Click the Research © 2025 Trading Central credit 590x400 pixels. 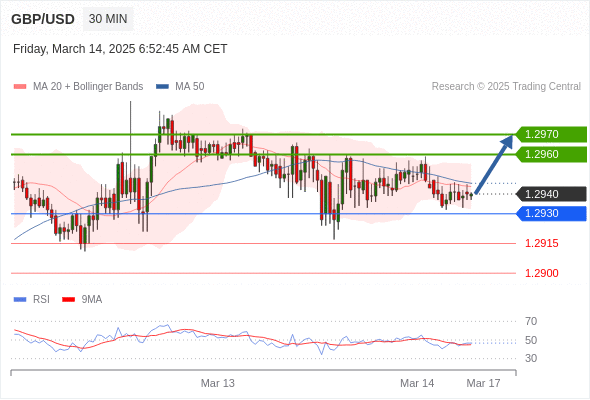click(x=506, y=87)
